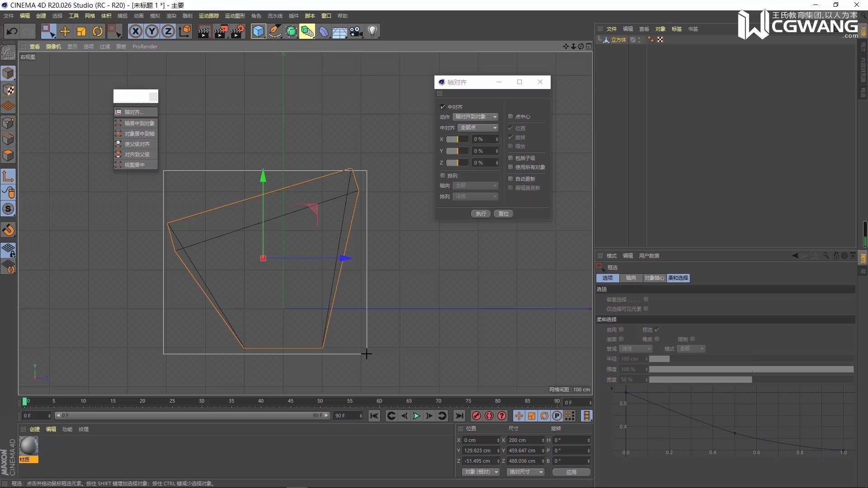
Task: Open the 网格 menu in menu bar
Action: (90, 16)
